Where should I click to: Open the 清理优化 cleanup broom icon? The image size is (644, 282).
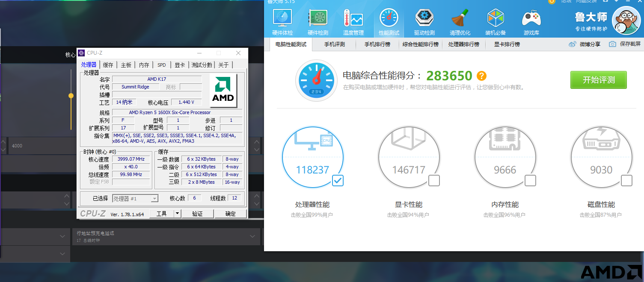460,18
